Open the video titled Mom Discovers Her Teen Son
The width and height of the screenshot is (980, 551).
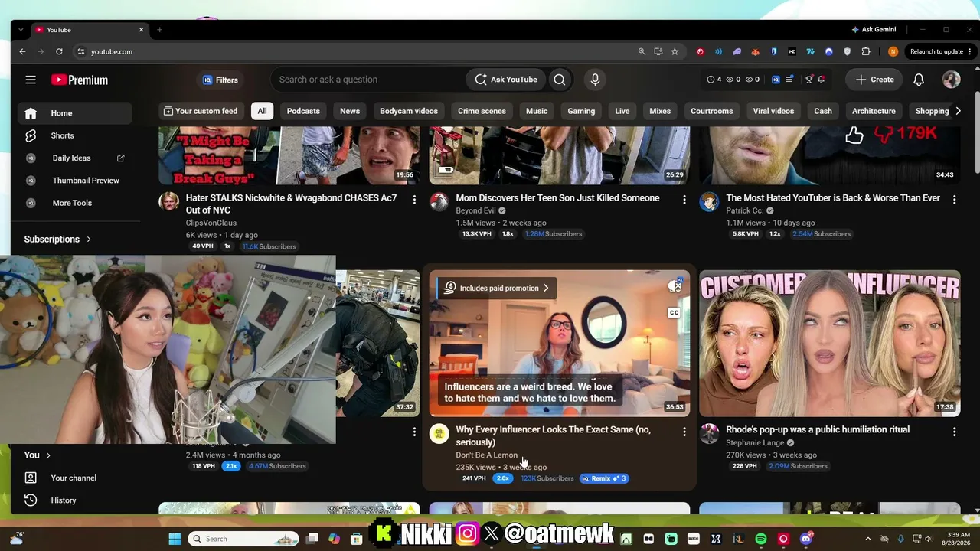click(557, 198)
